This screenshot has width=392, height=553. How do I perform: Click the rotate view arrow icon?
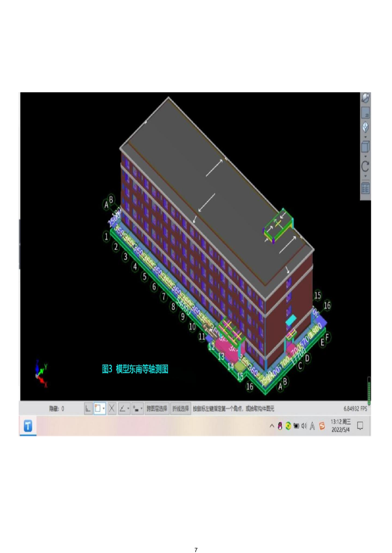365,166
